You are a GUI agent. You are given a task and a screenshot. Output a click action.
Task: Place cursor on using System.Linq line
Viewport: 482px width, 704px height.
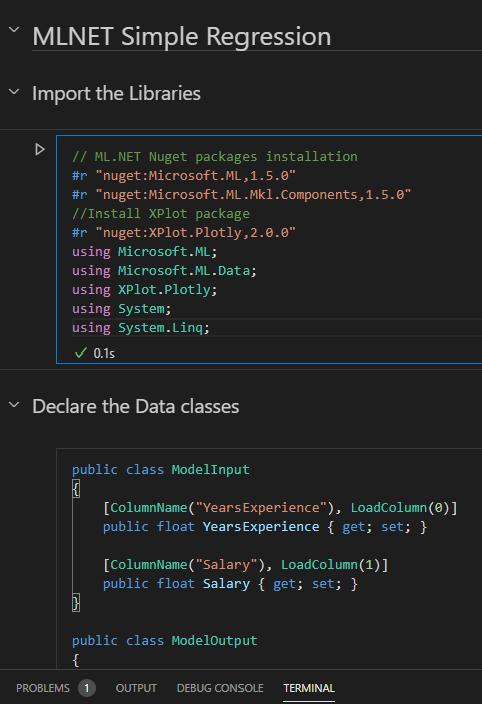click(x=141, y=328)
